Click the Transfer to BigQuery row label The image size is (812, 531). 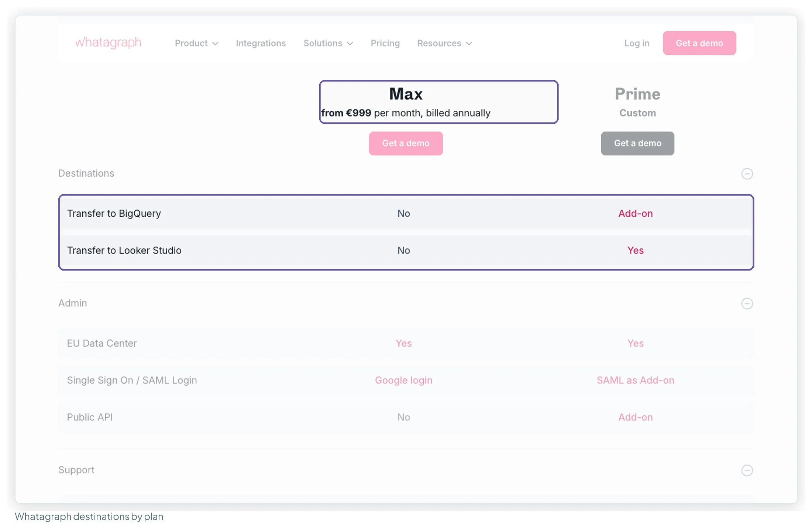click(114, 213)
